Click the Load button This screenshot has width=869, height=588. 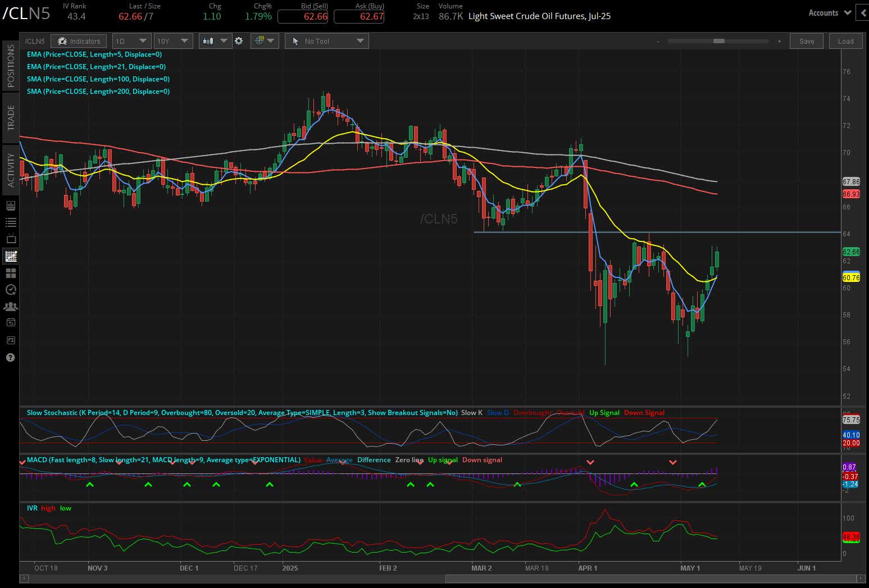click(845, 40)
